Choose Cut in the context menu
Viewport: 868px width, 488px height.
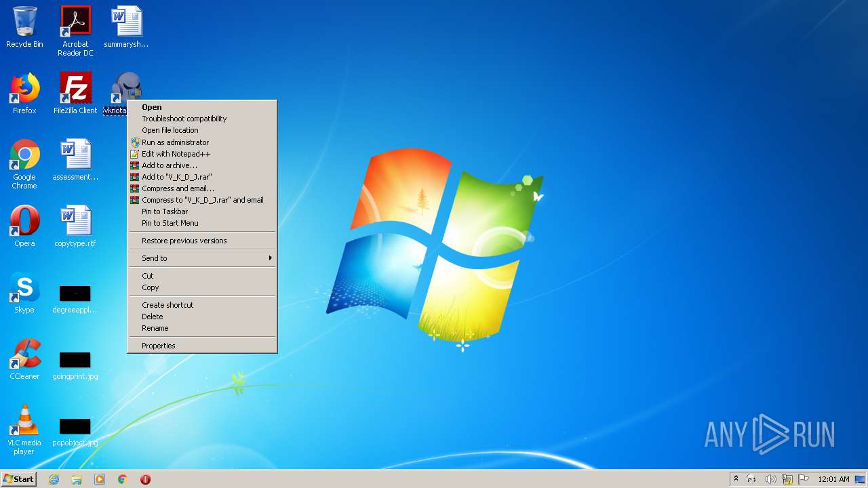(202, 276)
